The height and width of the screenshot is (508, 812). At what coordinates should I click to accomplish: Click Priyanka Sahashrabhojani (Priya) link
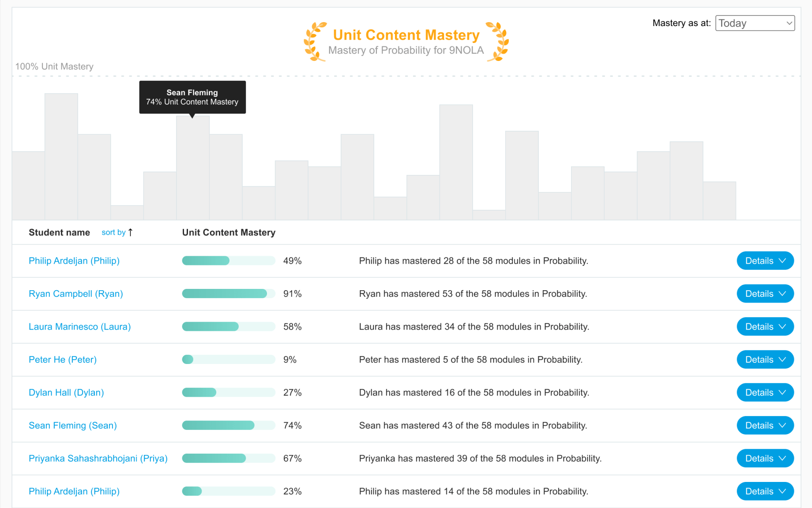click(x=98, y=459)
